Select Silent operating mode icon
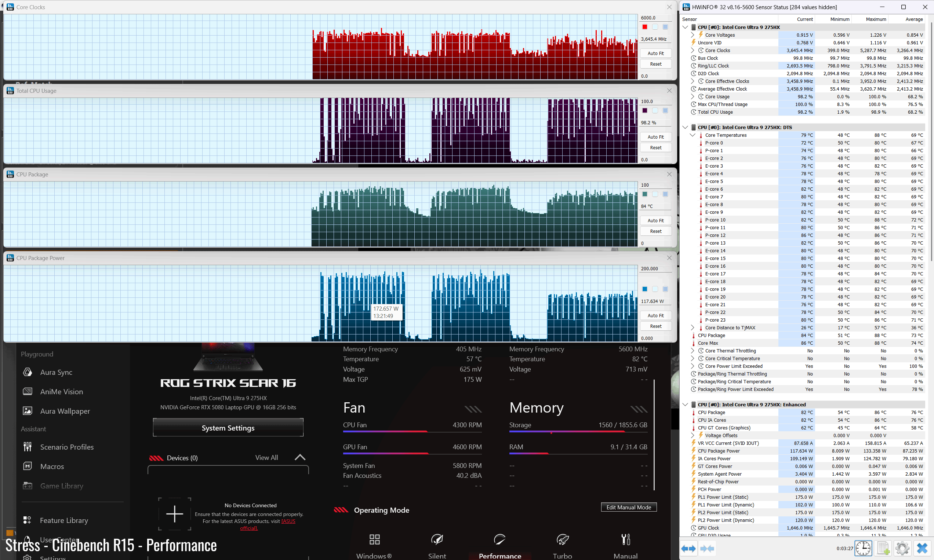The height and width of the screenshot is (560, 934). click(437, 539)
